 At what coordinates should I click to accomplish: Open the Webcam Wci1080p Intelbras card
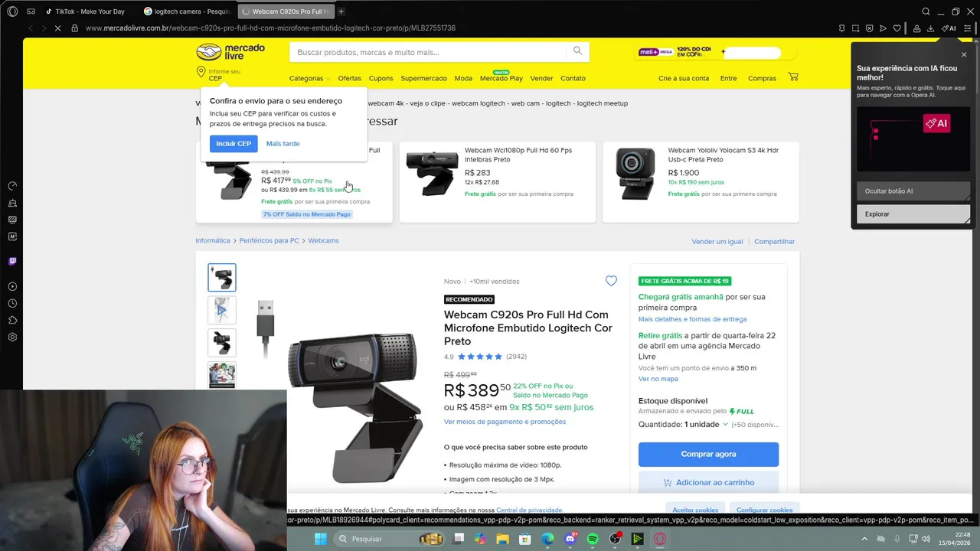[498, 182]
